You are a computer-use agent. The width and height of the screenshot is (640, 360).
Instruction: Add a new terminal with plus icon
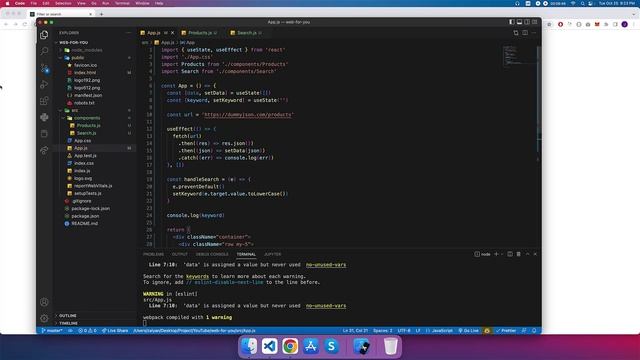[x=496, y=254]
